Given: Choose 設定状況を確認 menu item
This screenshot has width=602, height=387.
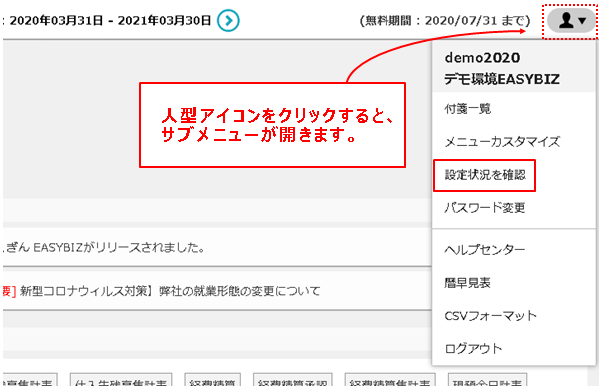Looking at the screenshot, I should tap(485, 175).
